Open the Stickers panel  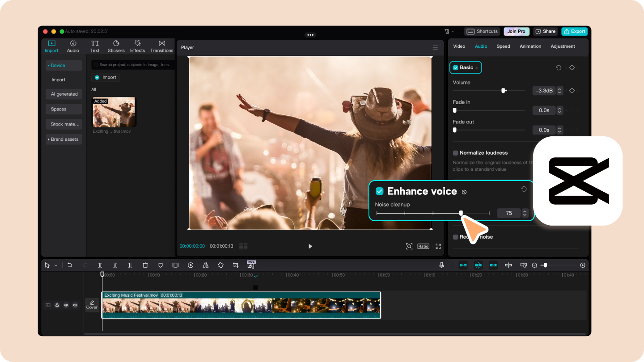116,46
